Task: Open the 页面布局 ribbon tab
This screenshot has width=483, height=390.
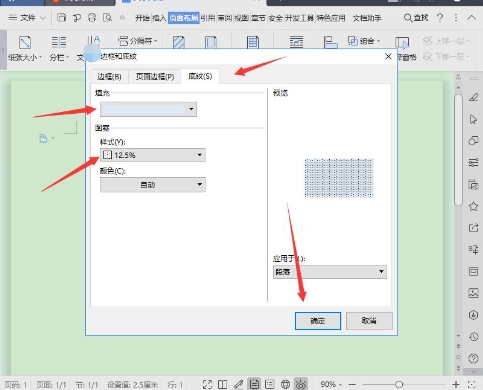Action: tap(184, 18)
